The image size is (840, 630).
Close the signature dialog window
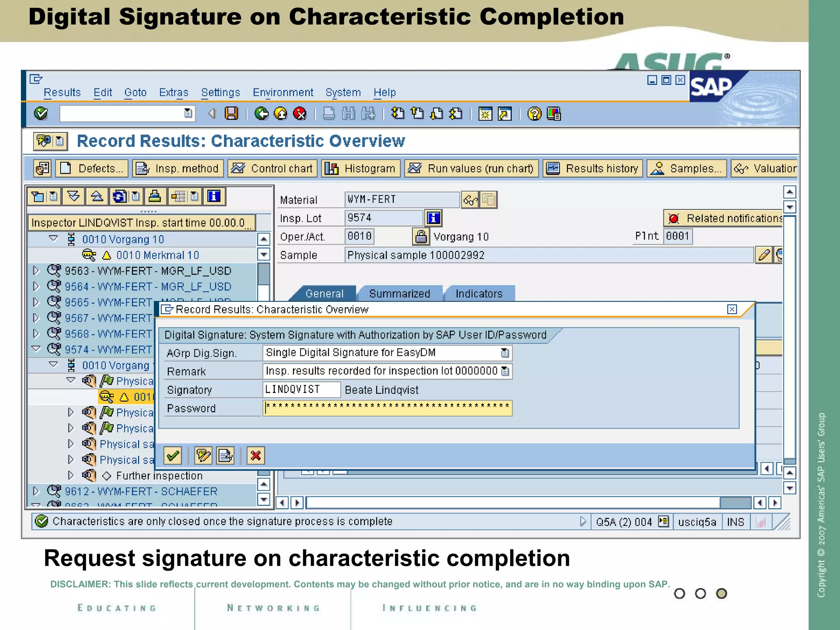(732, 309)
